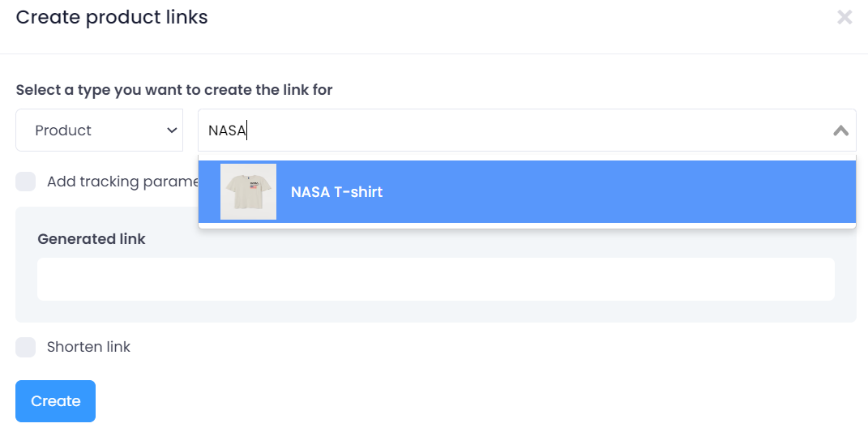Image resolution: width=868 pixels, height=432 pixels.
Task: Click the Product dropdown's chevron arrow
Action: pos(172,130)
